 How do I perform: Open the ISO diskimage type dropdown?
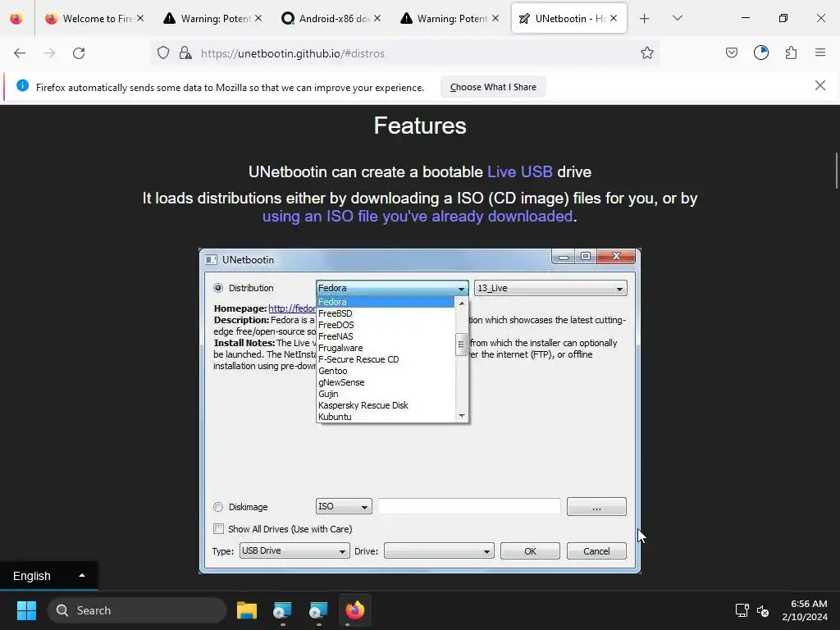pyautogui.click(x=344, y=506)
